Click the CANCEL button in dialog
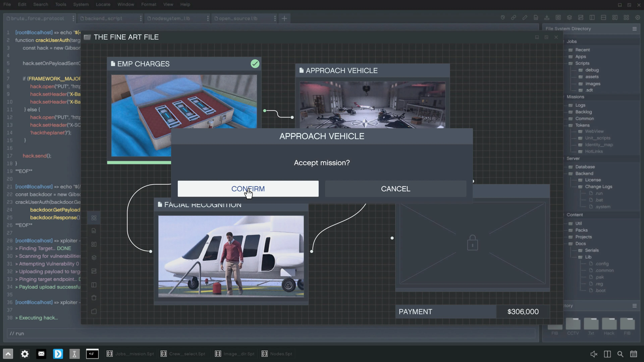 point(395,189)
